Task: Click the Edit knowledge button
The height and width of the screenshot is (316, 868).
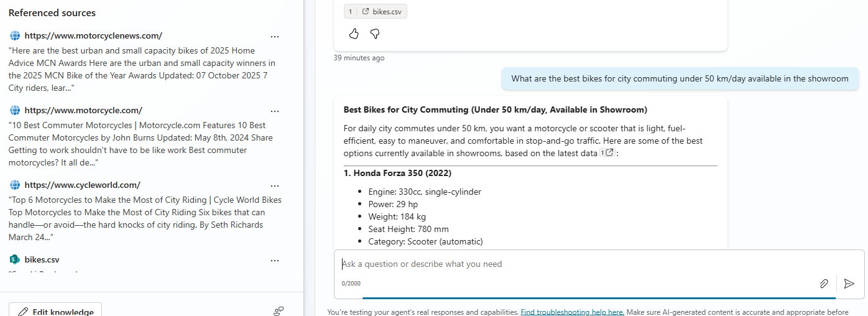Action: [55, 311]
